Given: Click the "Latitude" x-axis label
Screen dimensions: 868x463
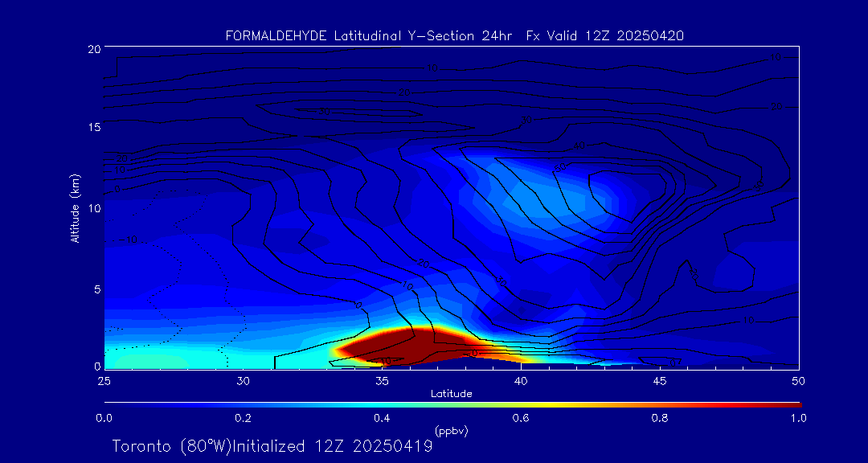Looking at the screenshot, I should point(451,393).
